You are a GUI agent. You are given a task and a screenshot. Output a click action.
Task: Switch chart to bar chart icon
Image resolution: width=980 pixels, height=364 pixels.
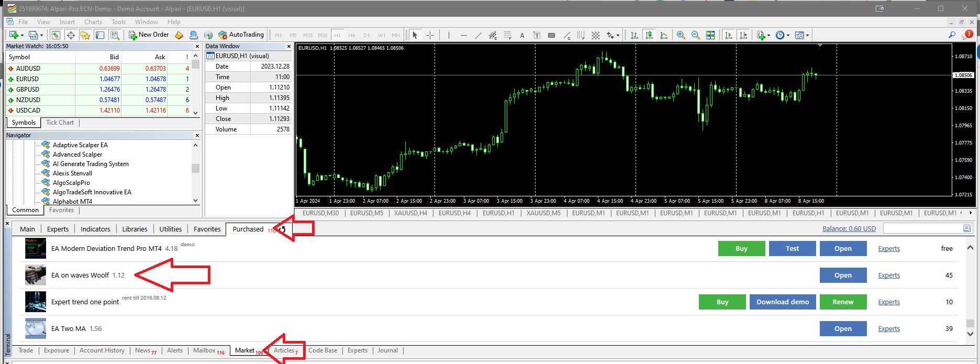pos(634,35)
